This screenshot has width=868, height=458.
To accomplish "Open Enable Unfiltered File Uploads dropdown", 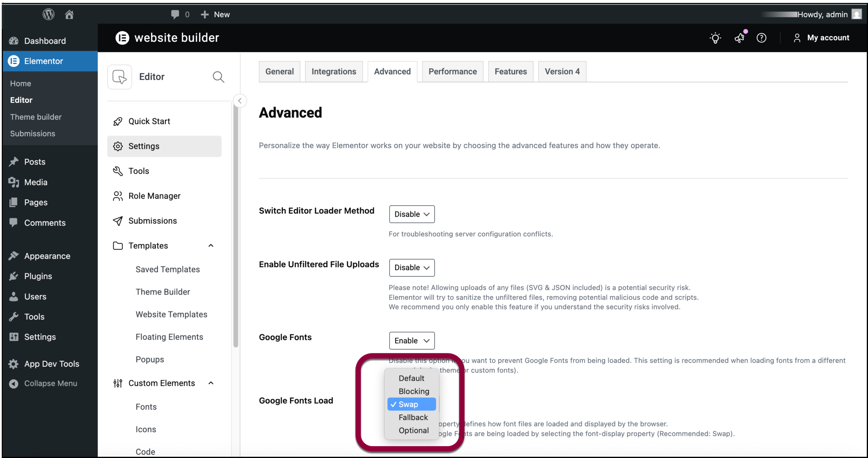I will point(412,268).
